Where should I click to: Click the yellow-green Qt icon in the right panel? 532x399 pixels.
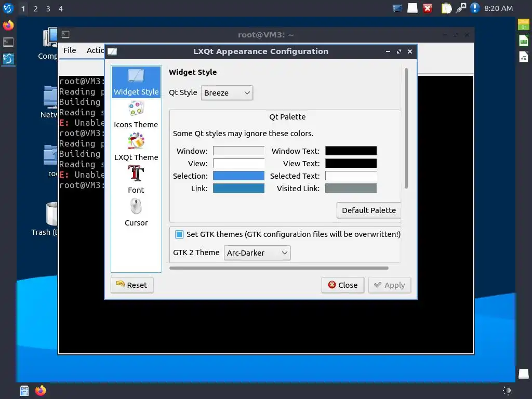[524, 24]
